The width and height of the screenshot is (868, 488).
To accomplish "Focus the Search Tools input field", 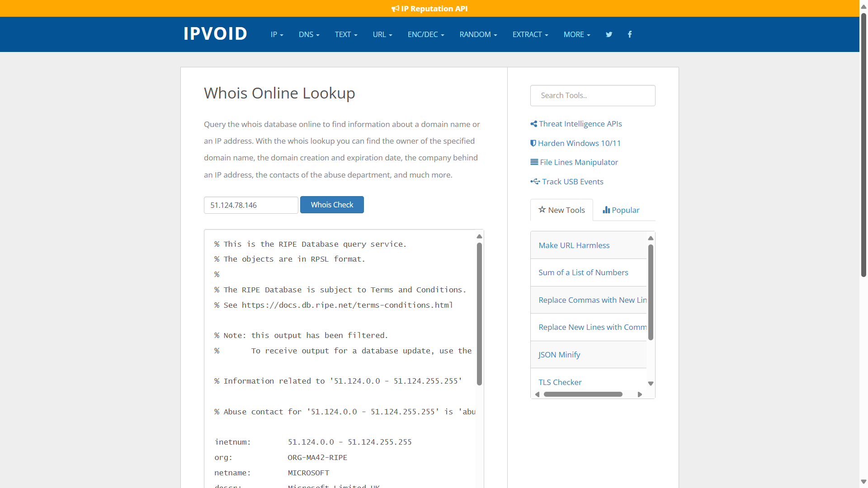I will 592,95.
